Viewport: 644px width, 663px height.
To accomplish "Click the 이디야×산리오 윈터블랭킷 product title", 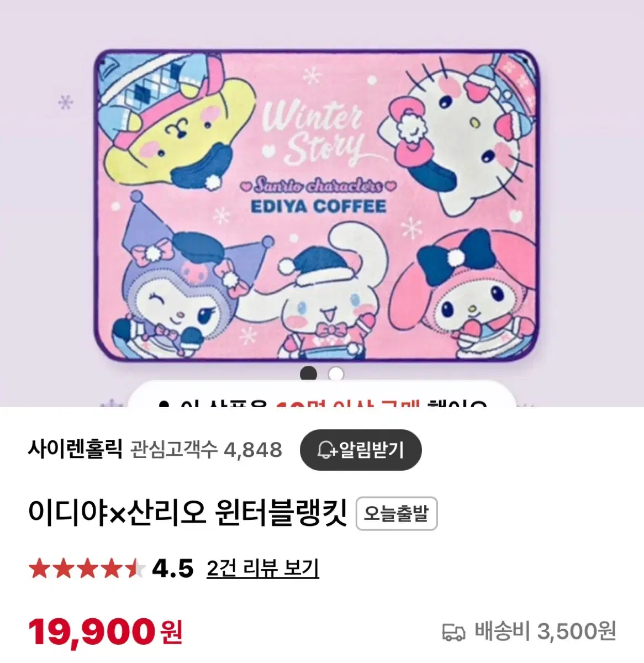I will [x=188, y=513].
